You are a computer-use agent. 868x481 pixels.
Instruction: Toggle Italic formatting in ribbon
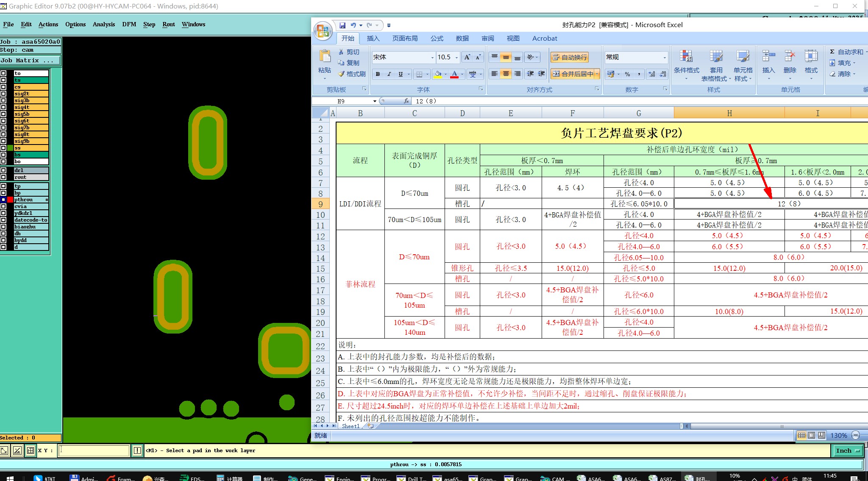pos(389,74)
